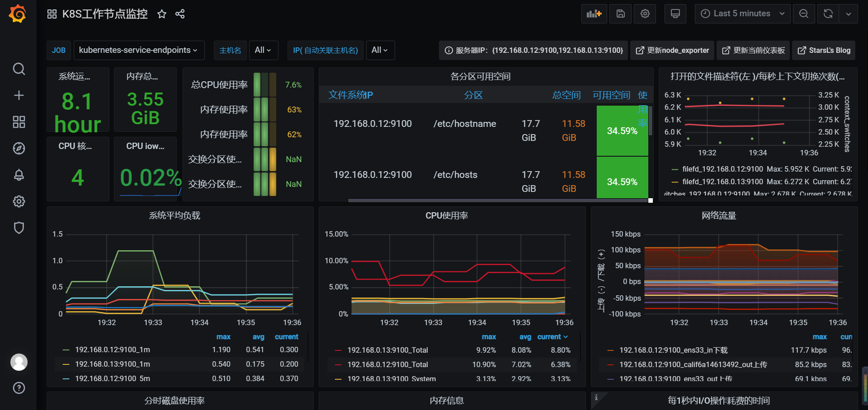868x410 pixels.
Task: Save dashboard using the disk icon
Action: (620, 14)
